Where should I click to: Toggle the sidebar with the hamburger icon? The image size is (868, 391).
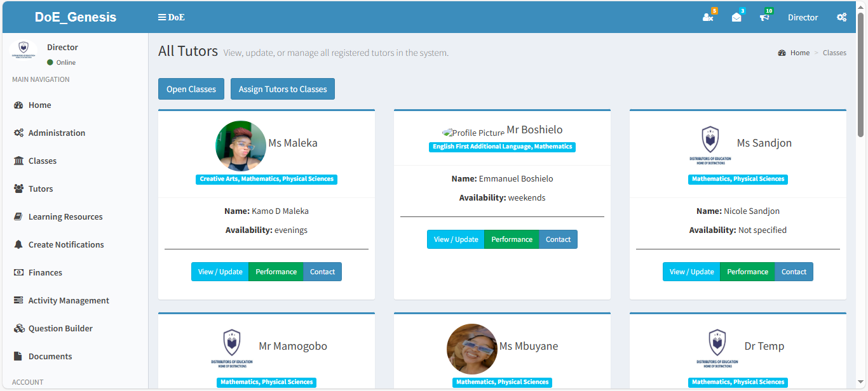(162, 17)
